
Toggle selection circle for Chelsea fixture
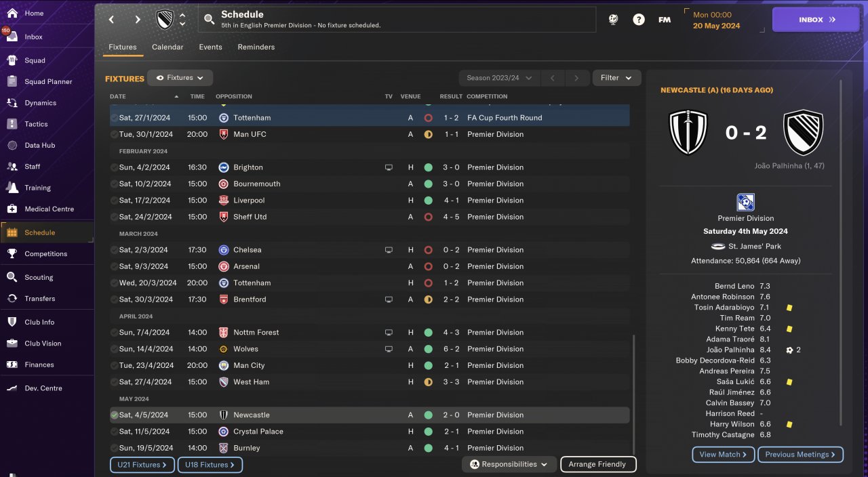114,250
